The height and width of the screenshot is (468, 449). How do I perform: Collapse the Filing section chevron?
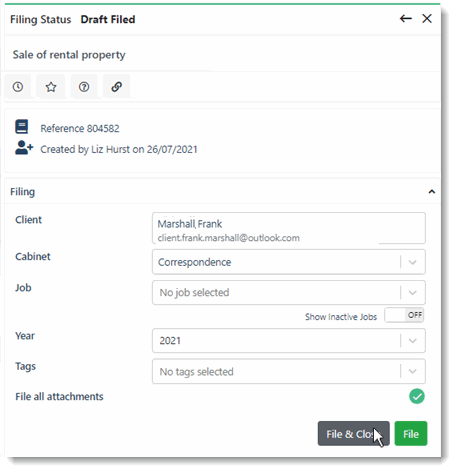(x=432, y=192)
